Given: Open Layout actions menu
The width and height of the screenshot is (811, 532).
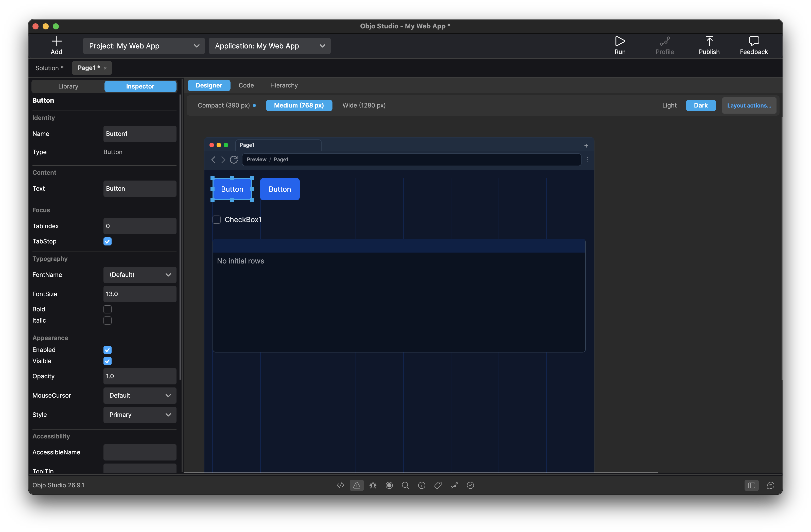Looking at the screenshot, I should [x=749, y=105].
